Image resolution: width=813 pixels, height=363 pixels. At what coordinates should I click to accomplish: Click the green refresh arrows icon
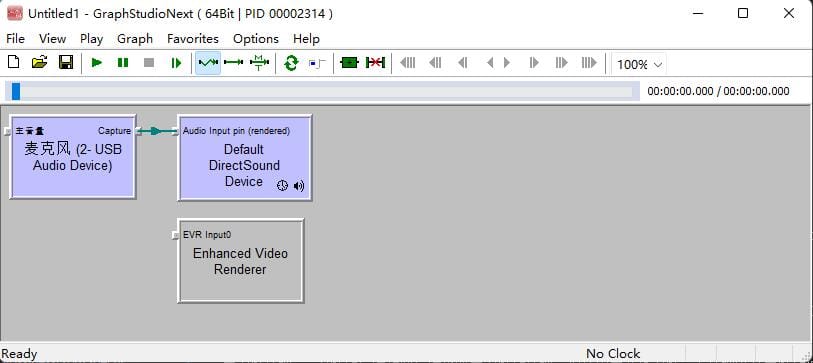pos(291,63)
